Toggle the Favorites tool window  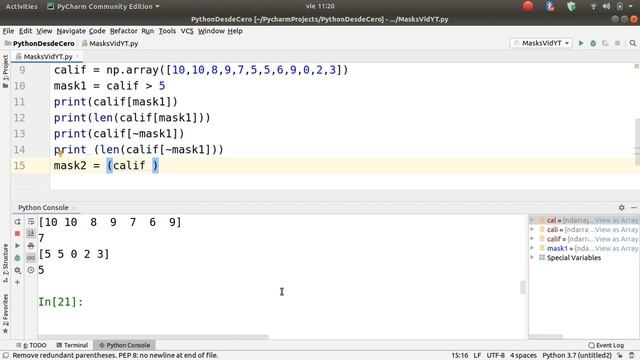coord(5,313)
